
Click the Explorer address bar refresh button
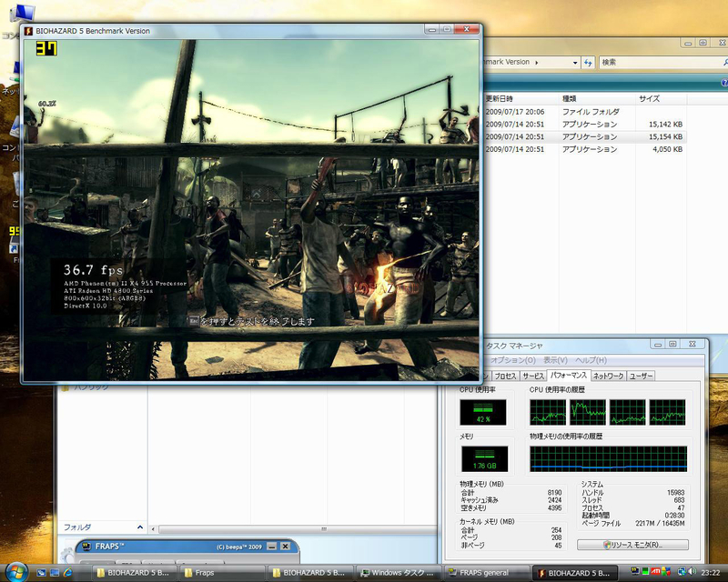point(588,62)
